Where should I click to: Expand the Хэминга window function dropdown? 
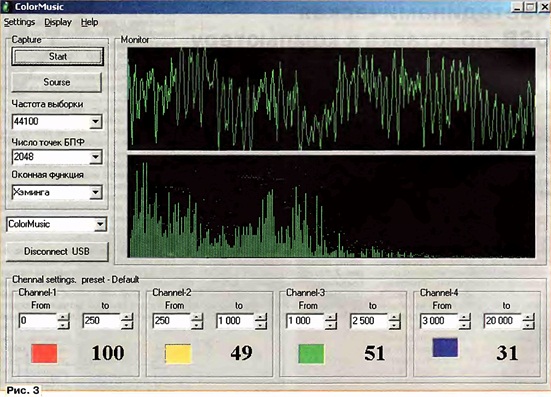point(95,192)
